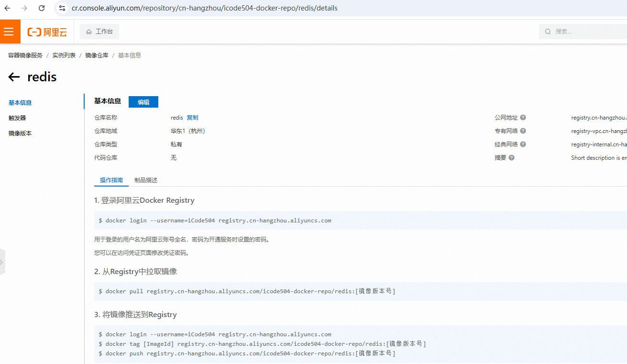Navigate to 镜像仓库 breadcrumb
Viewport: 627px width, 364px height.
97,55
